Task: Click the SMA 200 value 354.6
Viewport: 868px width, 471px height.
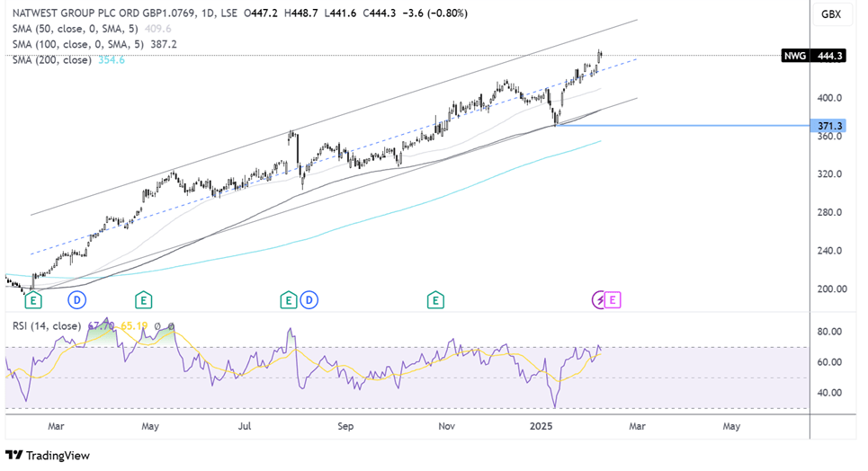Action: (112, 60)
